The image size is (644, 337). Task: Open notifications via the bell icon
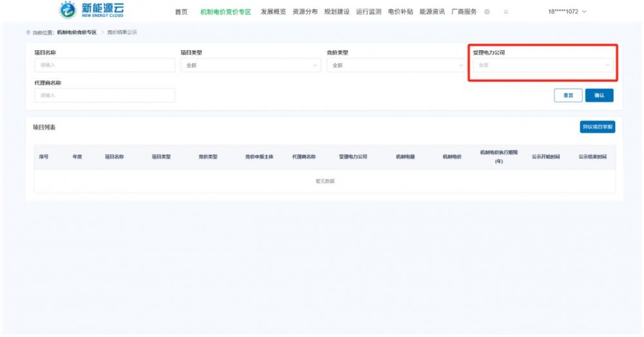pos(506,12)
